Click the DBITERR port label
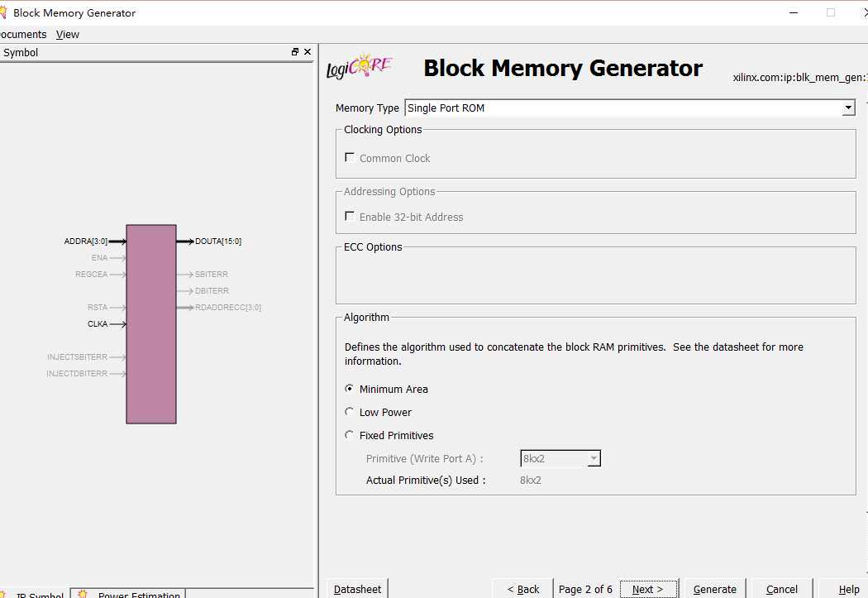Image resolution: width=868 pixels, height=598 pixels. point(212,290)
